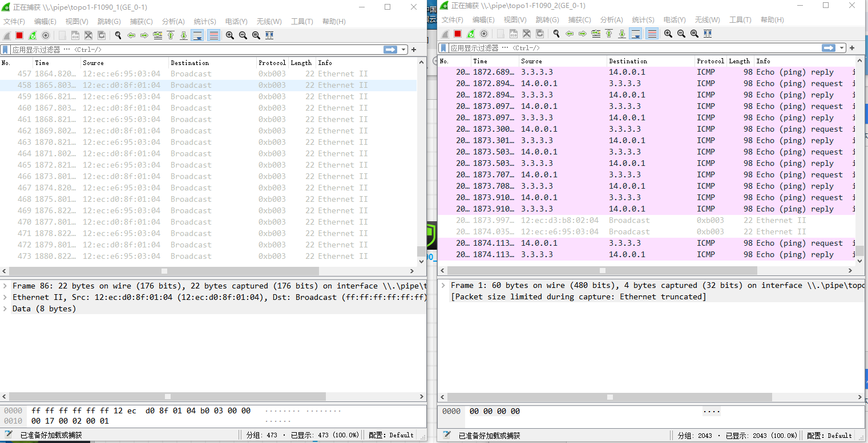Jump to last packet in left window
This screenshot has height=443, width=868.
184,35
